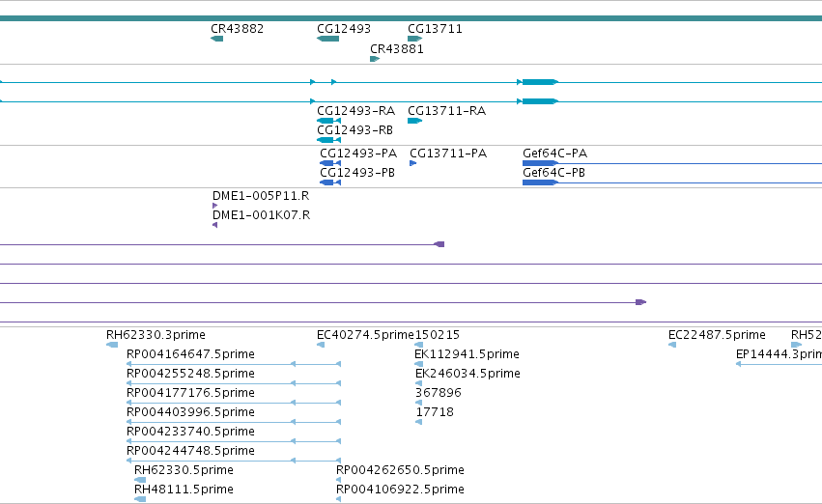
Task: Click the EP14444.3prime label
Action: (779, 353)
